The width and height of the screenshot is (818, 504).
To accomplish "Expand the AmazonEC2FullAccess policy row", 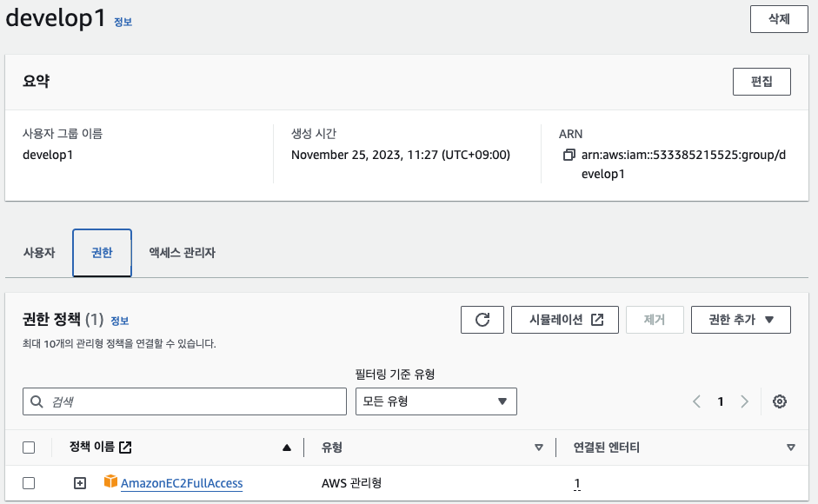I will (x=80, y=483).
